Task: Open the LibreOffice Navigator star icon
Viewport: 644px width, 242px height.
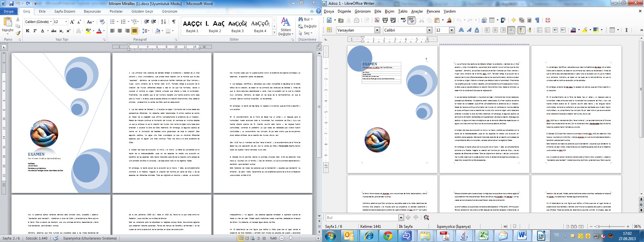Action: coord(514,20)
